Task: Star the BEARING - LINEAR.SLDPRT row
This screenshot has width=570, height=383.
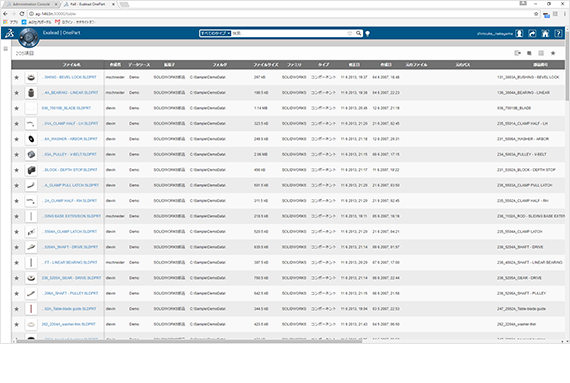Action: [16, 93]
